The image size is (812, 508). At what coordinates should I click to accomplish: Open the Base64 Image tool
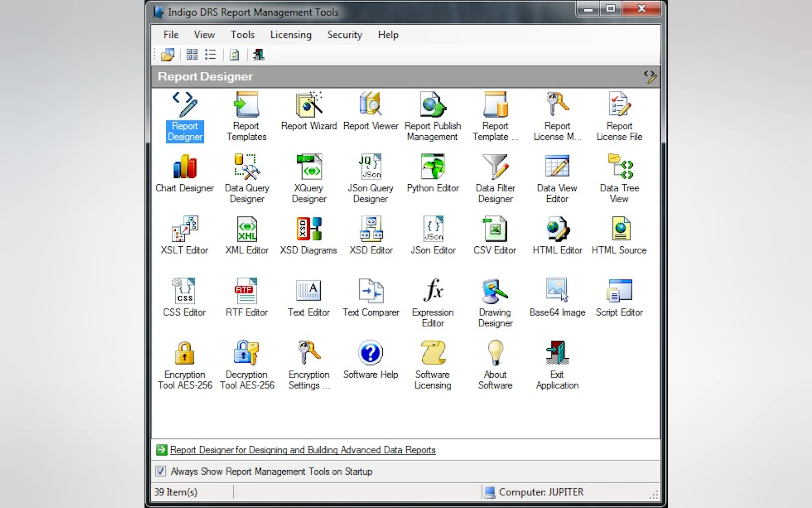pyautogui.click(x=557, y=298)
